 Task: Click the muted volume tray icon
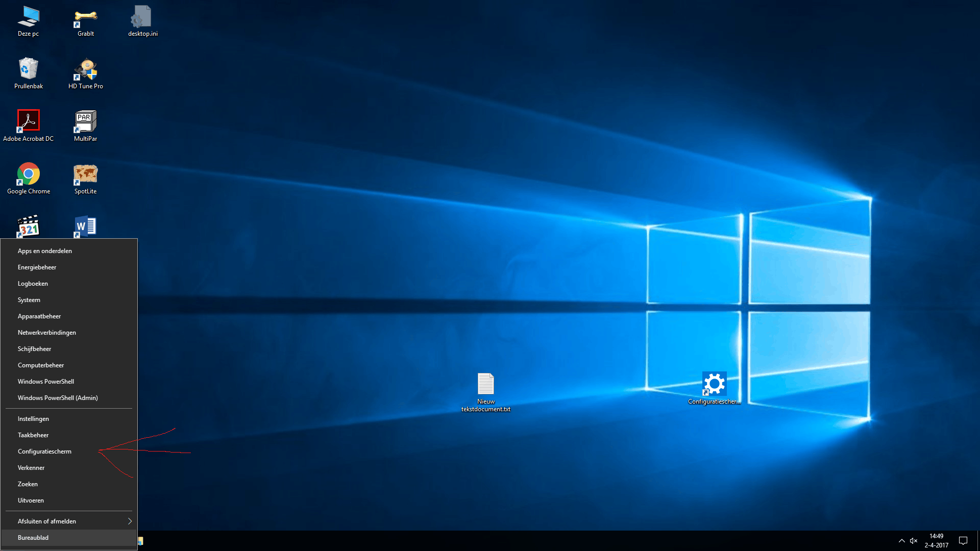(914, 541)
